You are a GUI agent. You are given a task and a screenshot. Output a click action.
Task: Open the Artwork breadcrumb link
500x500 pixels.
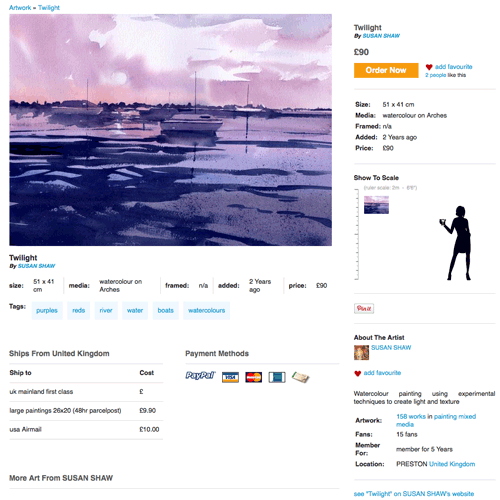[x=20, y=7]
